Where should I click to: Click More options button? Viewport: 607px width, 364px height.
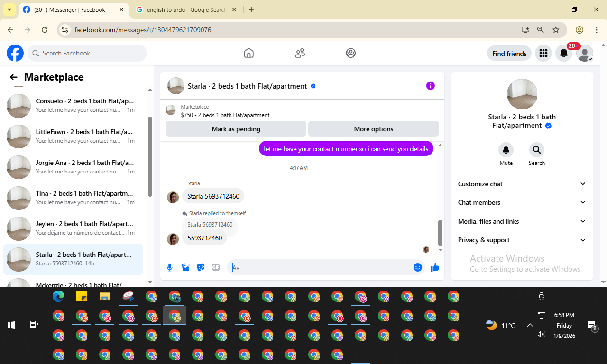pyautogui.click(x=374, y=129)
